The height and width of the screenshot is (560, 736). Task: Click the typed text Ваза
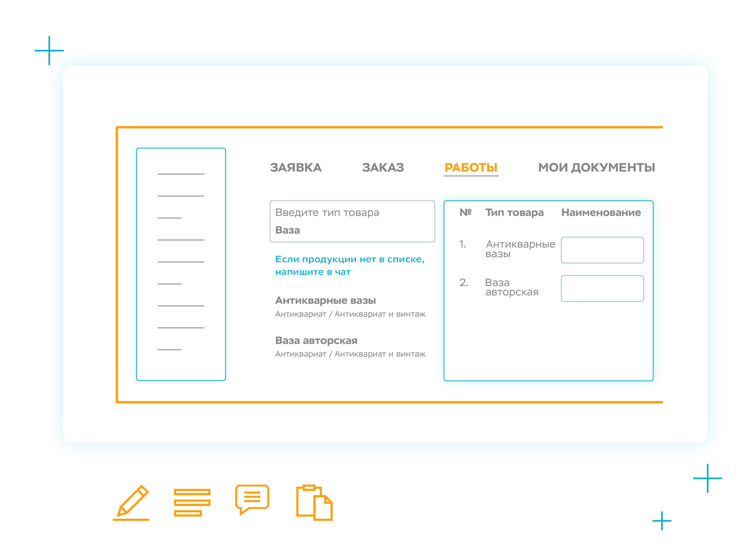[x=287, y=230]
